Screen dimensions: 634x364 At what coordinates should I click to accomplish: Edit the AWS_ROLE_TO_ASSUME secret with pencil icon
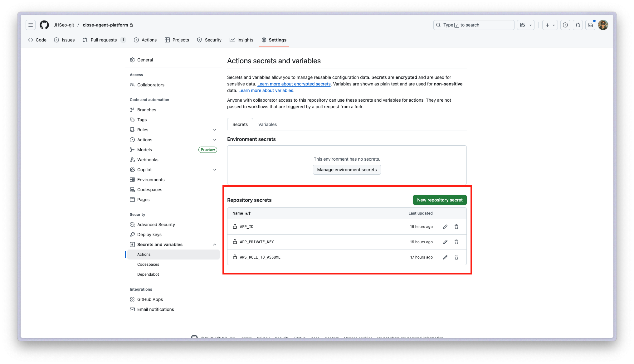point(445,257)
